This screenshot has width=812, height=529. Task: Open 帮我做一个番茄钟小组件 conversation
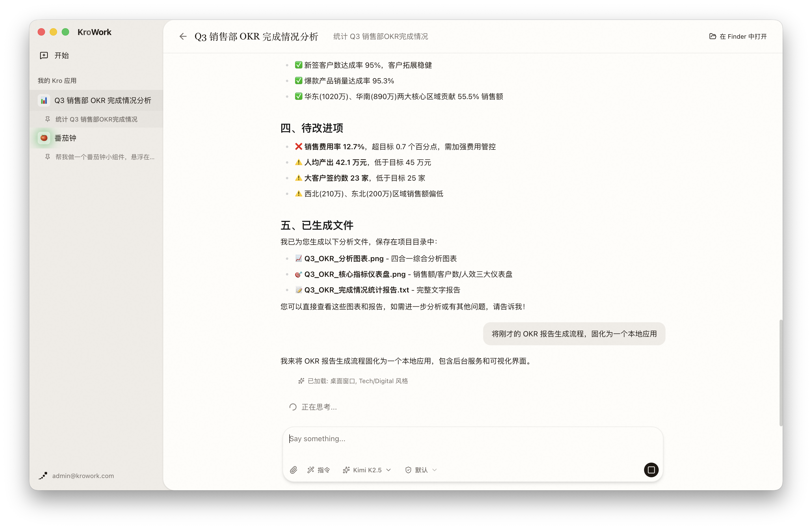click(96, 157)
